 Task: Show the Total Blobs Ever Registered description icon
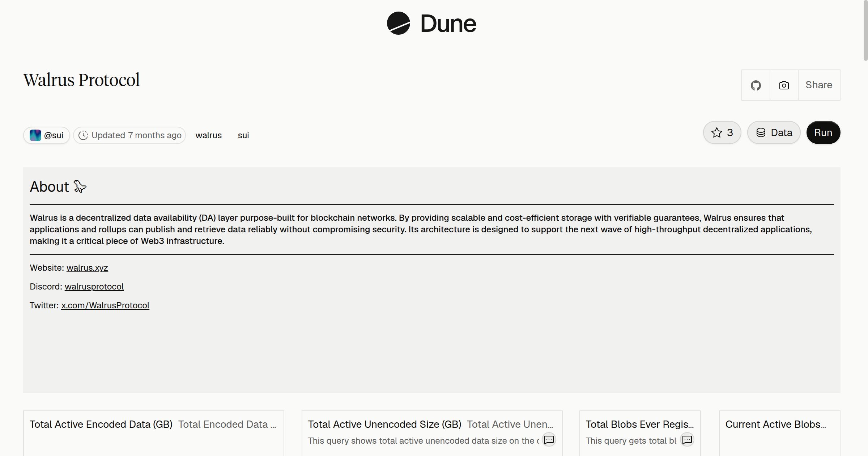pos(687,440)
